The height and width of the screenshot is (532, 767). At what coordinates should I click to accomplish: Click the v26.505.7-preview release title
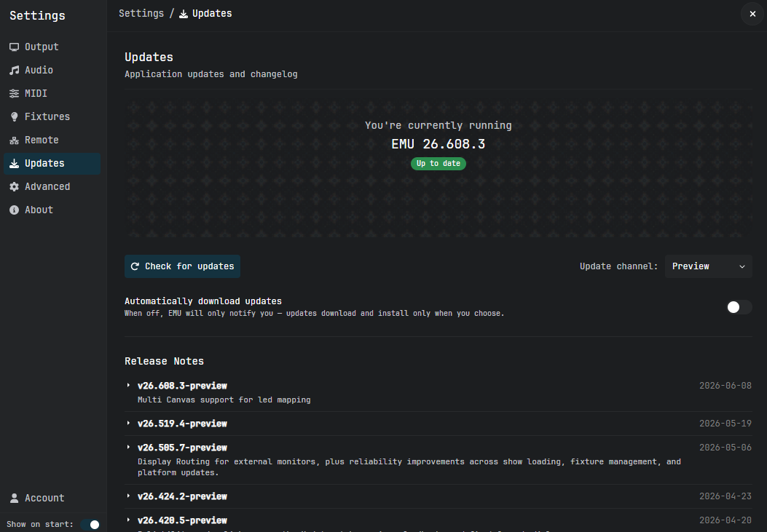pos(182,448)
